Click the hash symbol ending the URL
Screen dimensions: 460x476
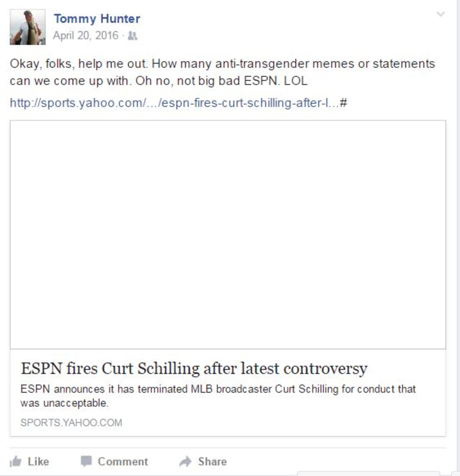pos(343,103)
